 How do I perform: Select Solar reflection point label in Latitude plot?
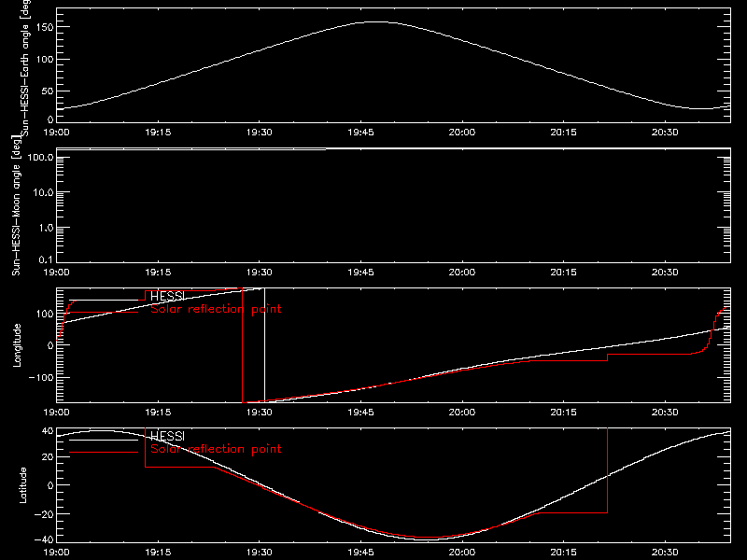tap(216, 449)
